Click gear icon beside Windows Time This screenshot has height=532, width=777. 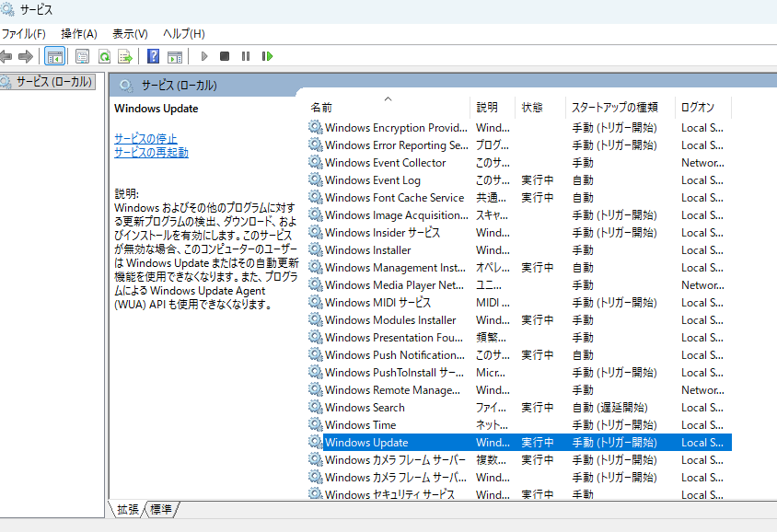[315, 424]
